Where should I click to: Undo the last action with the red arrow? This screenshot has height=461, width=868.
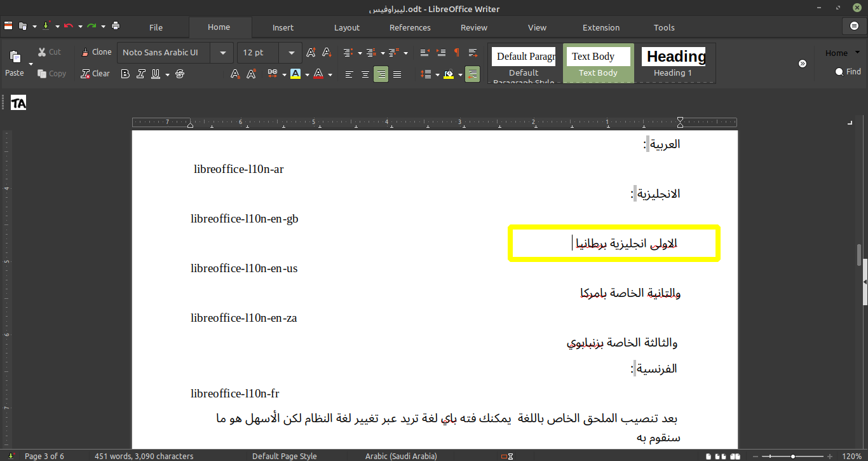(68, 26)
